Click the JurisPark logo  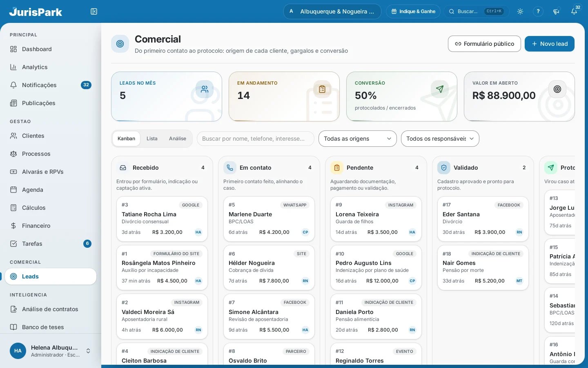point(36,11)
